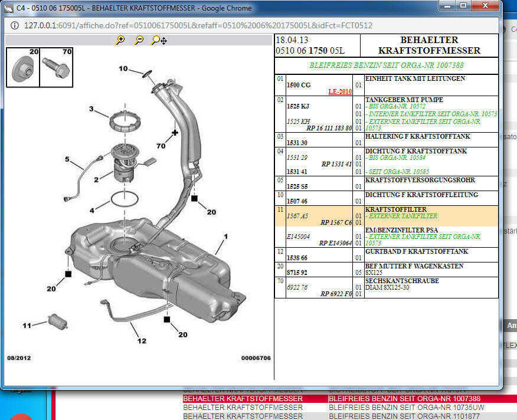Minimize the Chrome popup window
Viewport: 517px width, 420px height.
click(447, 6)
